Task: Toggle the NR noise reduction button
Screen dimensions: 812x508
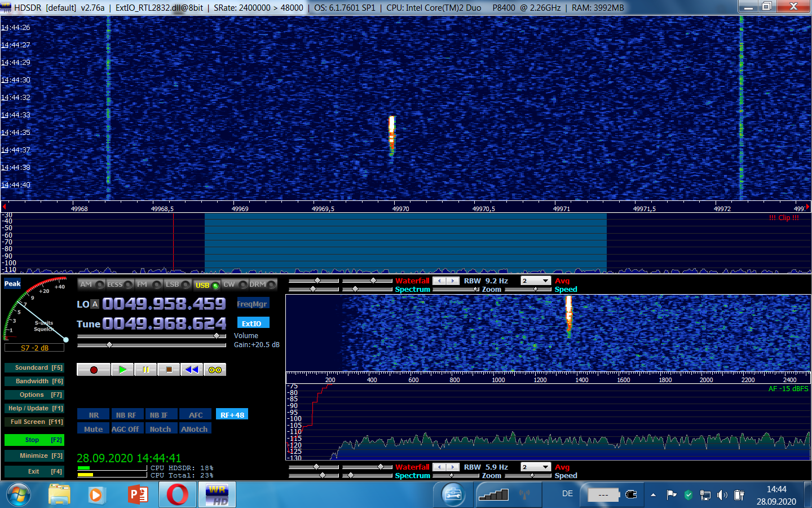Action: point(94,415)
